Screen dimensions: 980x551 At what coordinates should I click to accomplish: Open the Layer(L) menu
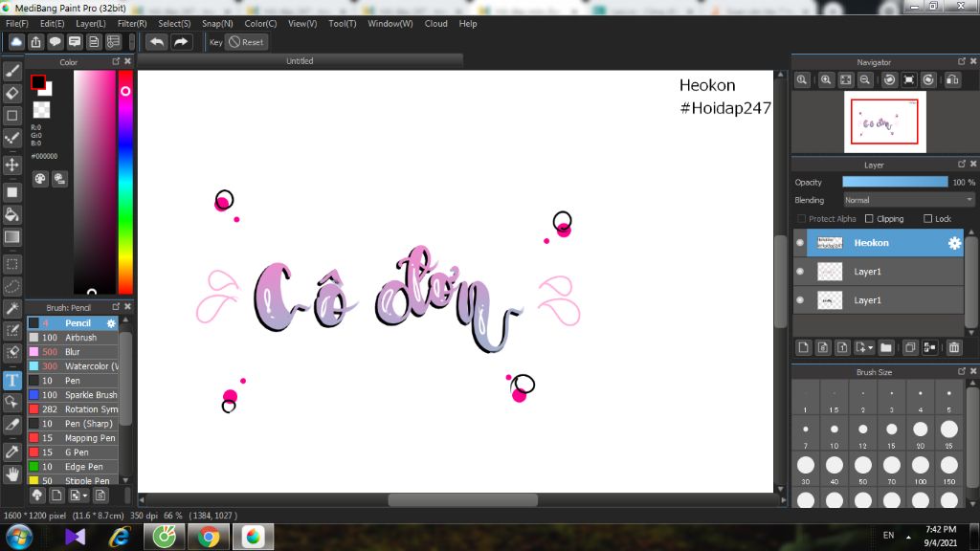click(x=91, y=23)
